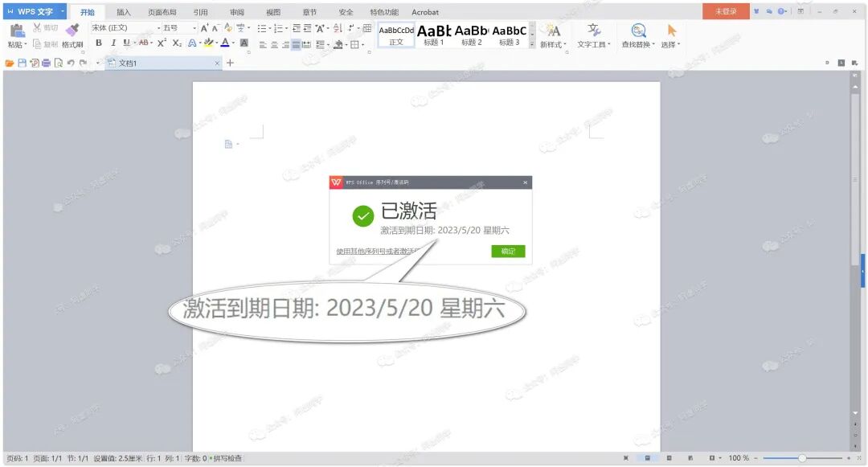Click the Undo arrow icon
The height and width of the screenshot is (467, 868).
(x=71, y=63)
